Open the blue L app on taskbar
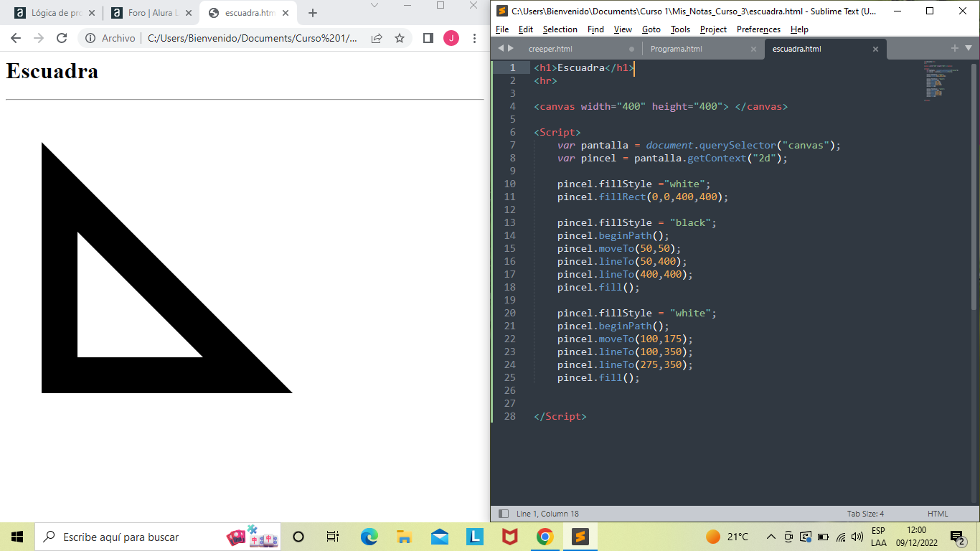 pyautogui.click(x=475, y=537)
